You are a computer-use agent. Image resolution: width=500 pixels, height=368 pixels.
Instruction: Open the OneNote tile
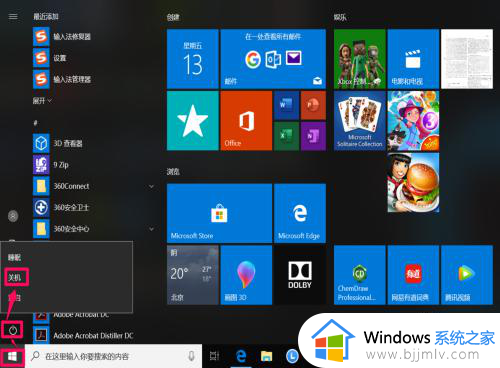pos(313,136)
